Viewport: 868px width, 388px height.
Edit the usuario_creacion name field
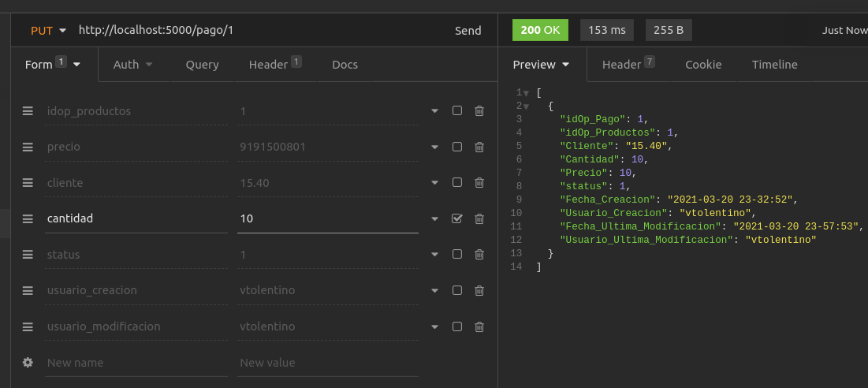coord(136,290)
